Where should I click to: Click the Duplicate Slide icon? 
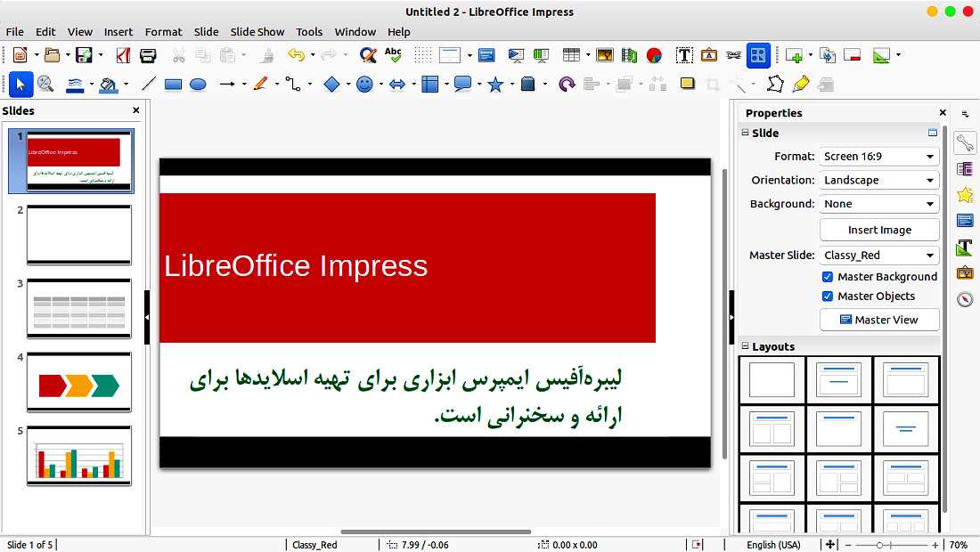[828, 55]
